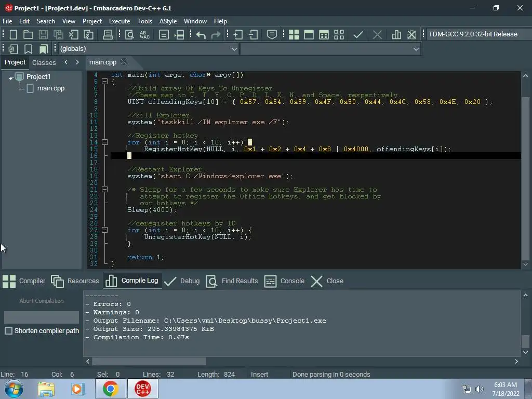Image resolution: width=532 pixels, height=399 pixels.
Task: Open the Execute menu
Action: point(119,21)
